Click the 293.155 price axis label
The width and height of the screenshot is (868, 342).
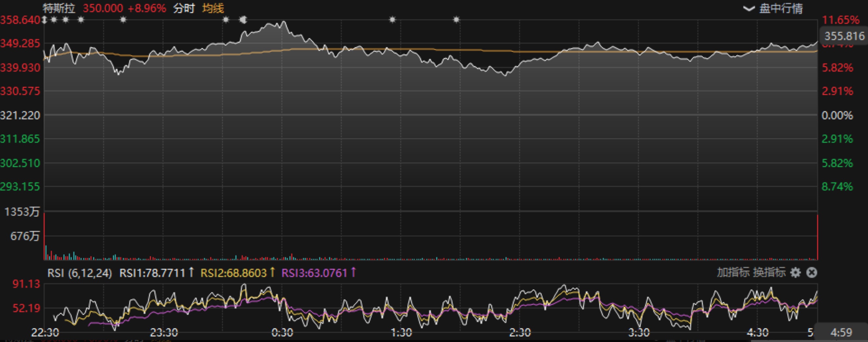tap(20, 186)
